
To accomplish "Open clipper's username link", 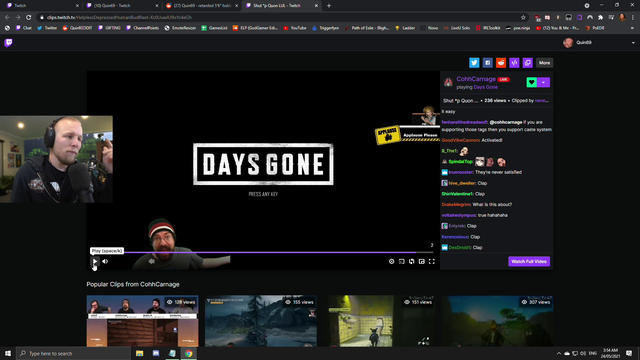I will point(542,100).
